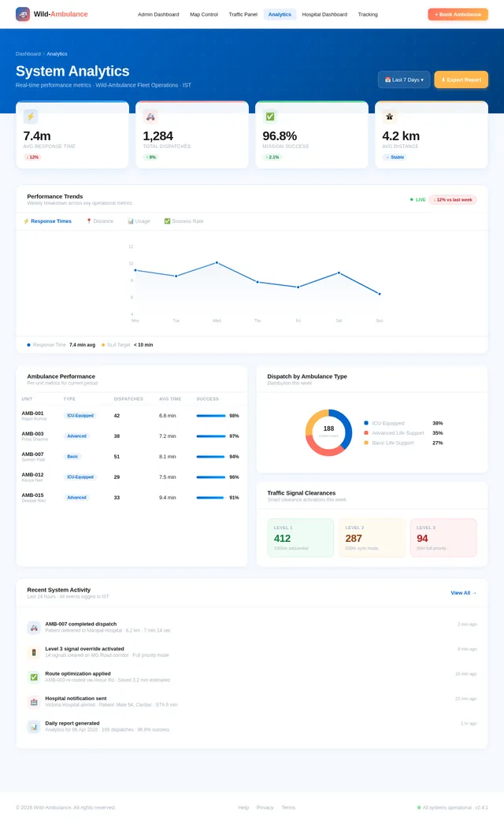Screen dimensions: 504x823
Task: Click the ambulance icon beside AMB-007 completed dispatch
Action: pyautogui.click(x=34, y=627)
